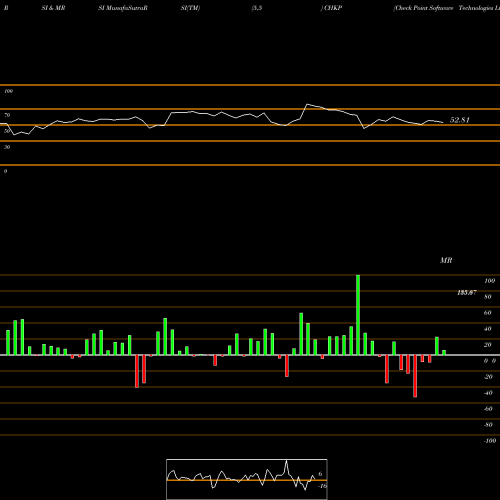The width and height of the screenshot is (500, 500).
Task: Click the MR axis label 60
Action: click(x=488, y=313)
